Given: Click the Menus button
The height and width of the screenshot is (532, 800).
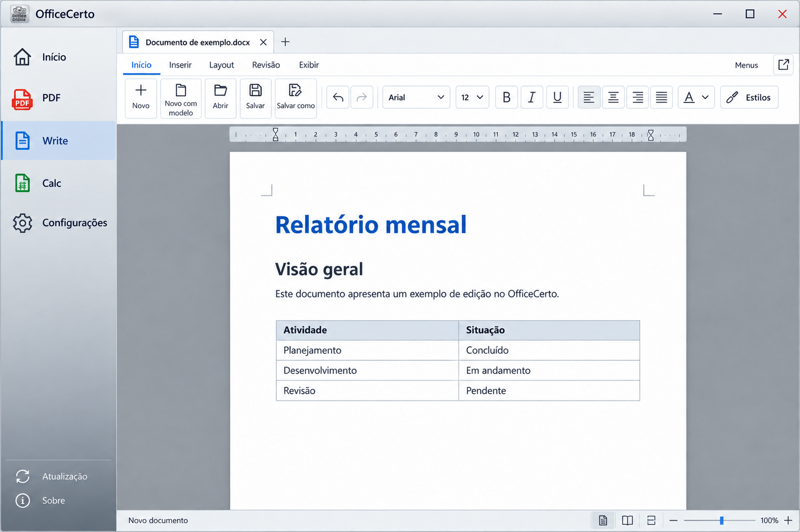Looking at the screenshot, I should tap(746, 65).
